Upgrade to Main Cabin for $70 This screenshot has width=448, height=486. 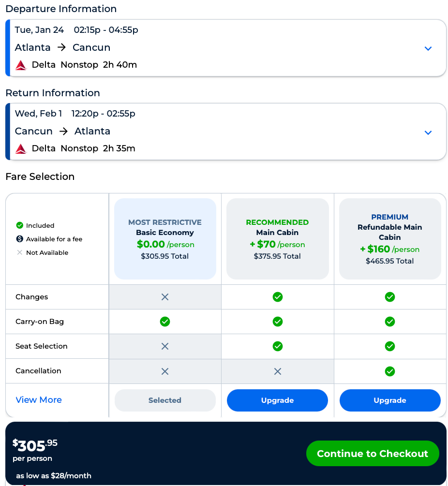pos(277,400)
